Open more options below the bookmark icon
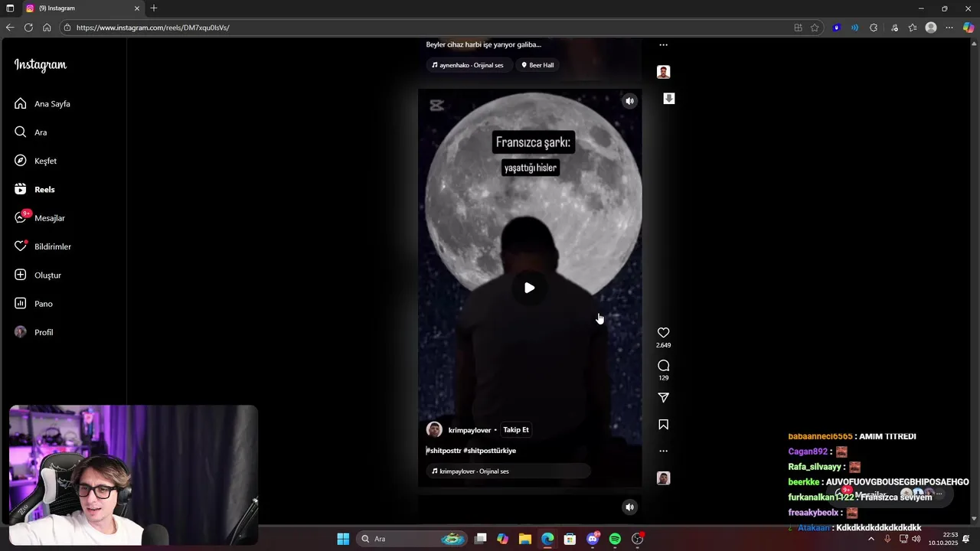Viewport: 980px width, 551px height. pyautogui.click(x=663, y=451)
